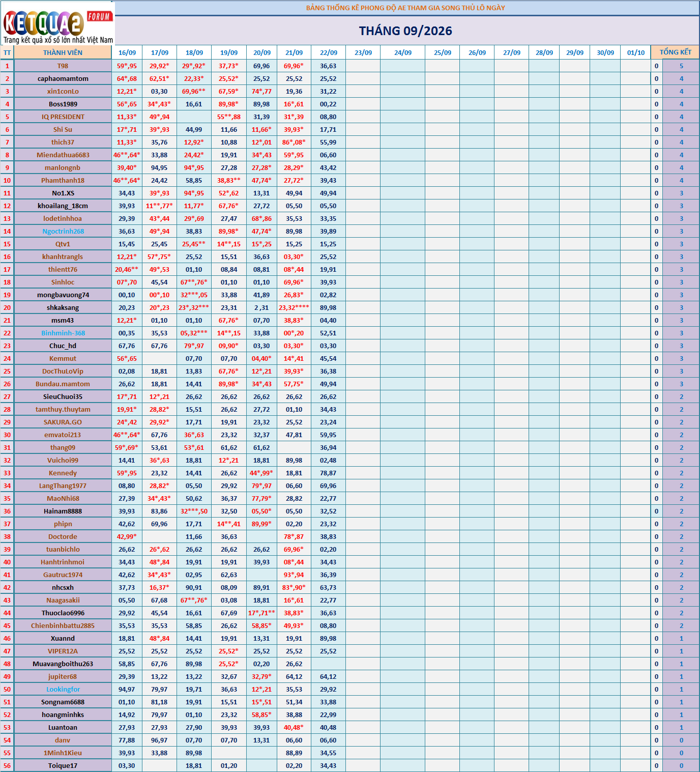Click member IQ PRESIDENT
Viewport: 700px width, 772px height.
pos(63,117)
